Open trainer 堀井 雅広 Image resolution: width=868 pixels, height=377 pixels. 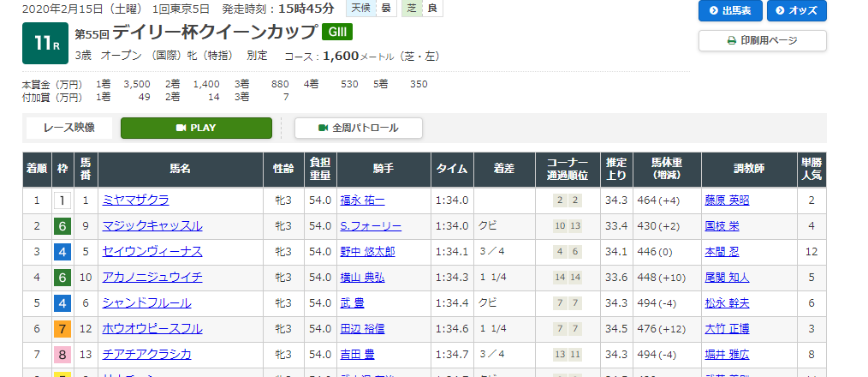tap(727, 354)
